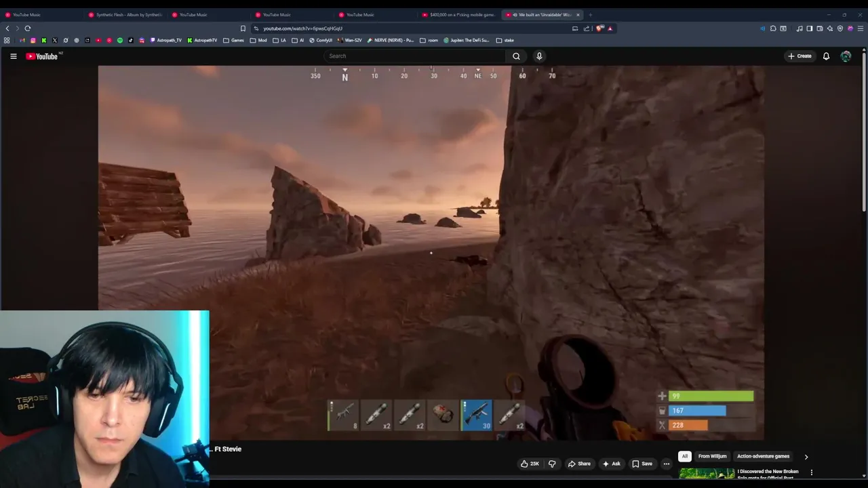Viewport: 868px width, 488px height.
Task: Expand the LA bookmark folder
Action: [279, 41]
